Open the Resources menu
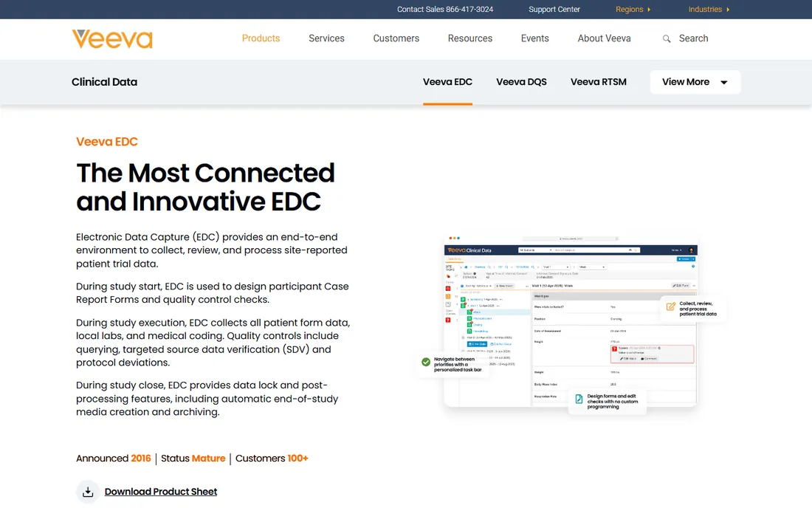The image size is (812, 508). [x=469, y=38]
